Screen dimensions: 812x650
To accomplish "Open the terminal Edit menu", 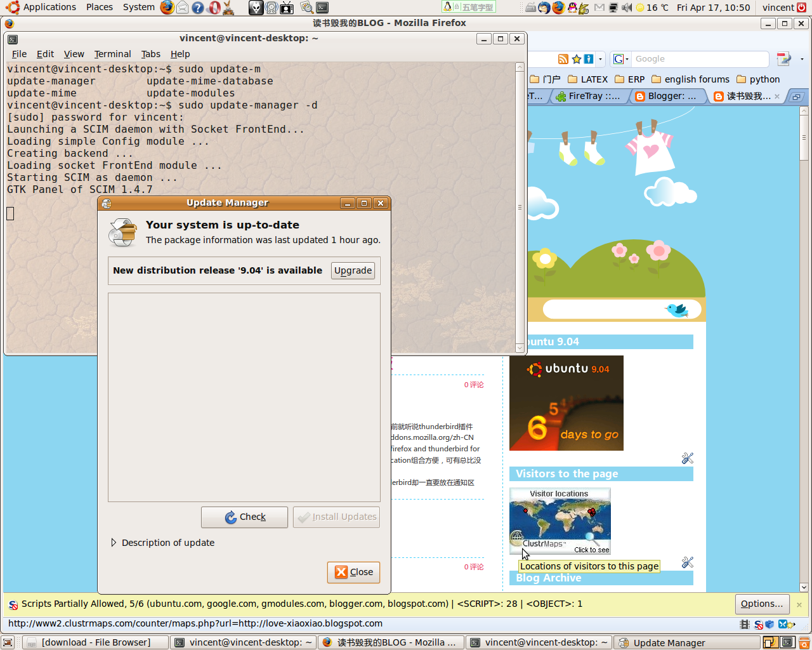I will click(45, 54).
